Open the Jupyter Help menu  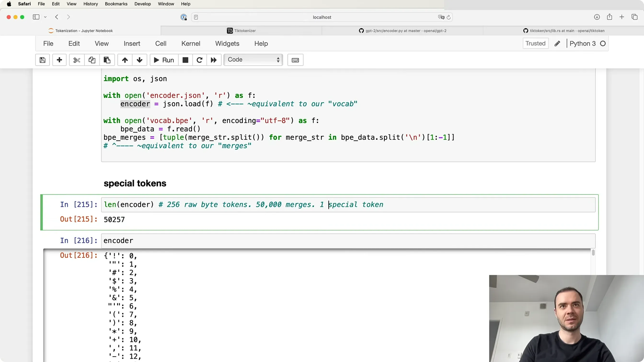click(x=261, y=44)
